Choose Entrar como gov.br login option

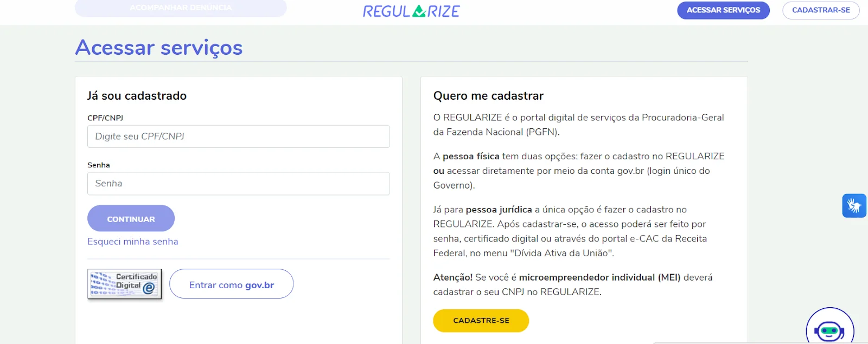pos(232,285)
